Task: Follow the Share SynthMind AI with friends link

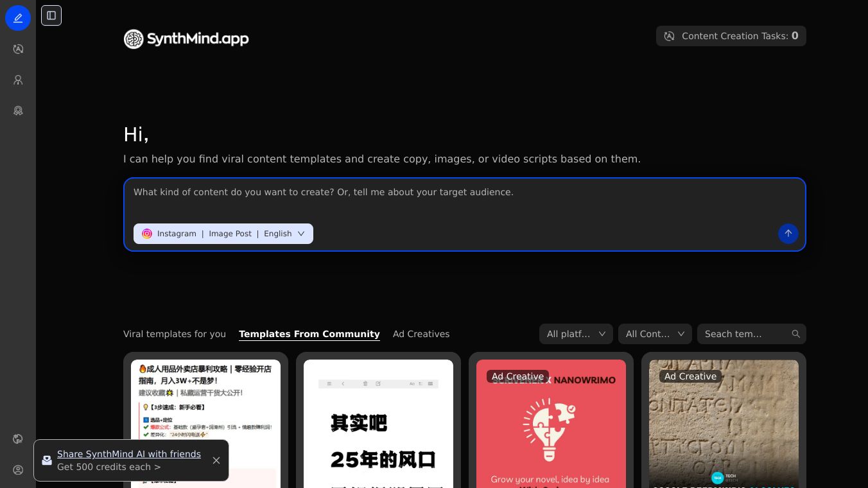Action: coord(129,454)
